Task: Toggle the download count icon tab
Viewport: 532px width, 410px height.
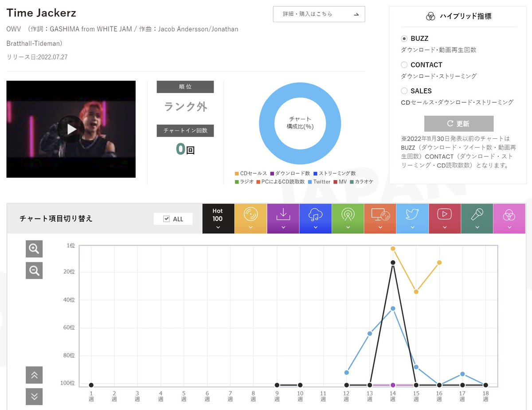Action: [x=283, y=219]
